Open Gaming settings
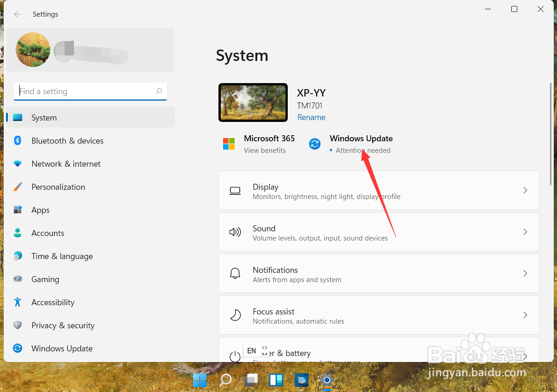Image resolution: width=557 pixels, height=392 pixels. tap(91, 279)
